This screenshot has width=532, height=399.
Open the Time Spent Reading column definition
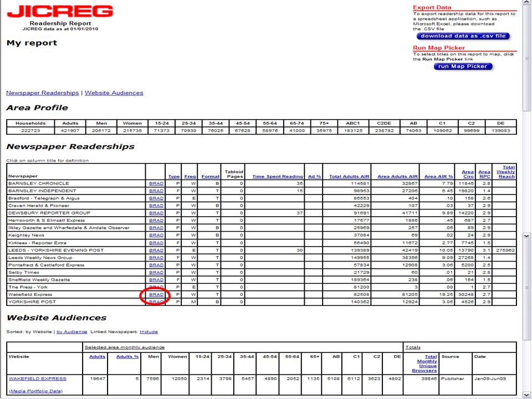[278, 176]
